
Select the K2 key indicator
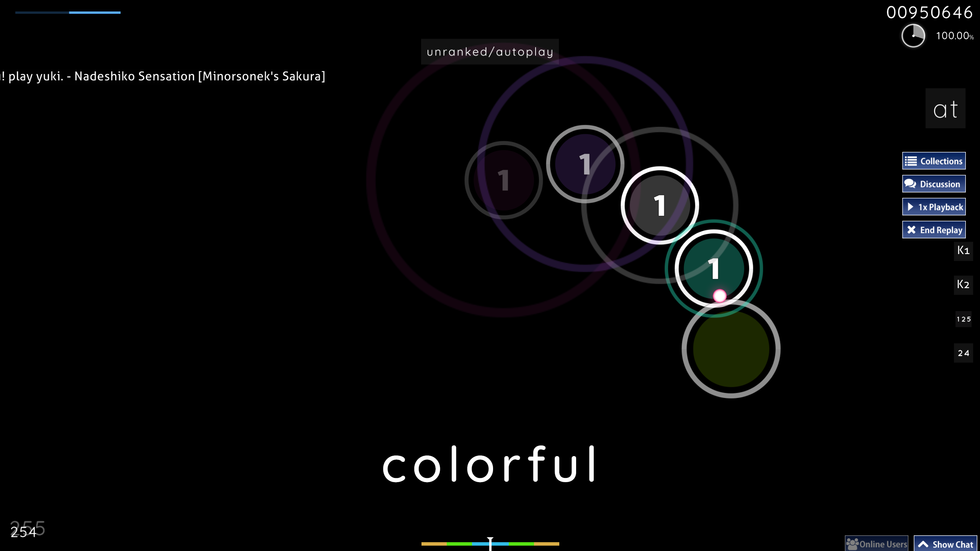pos(963,284)
